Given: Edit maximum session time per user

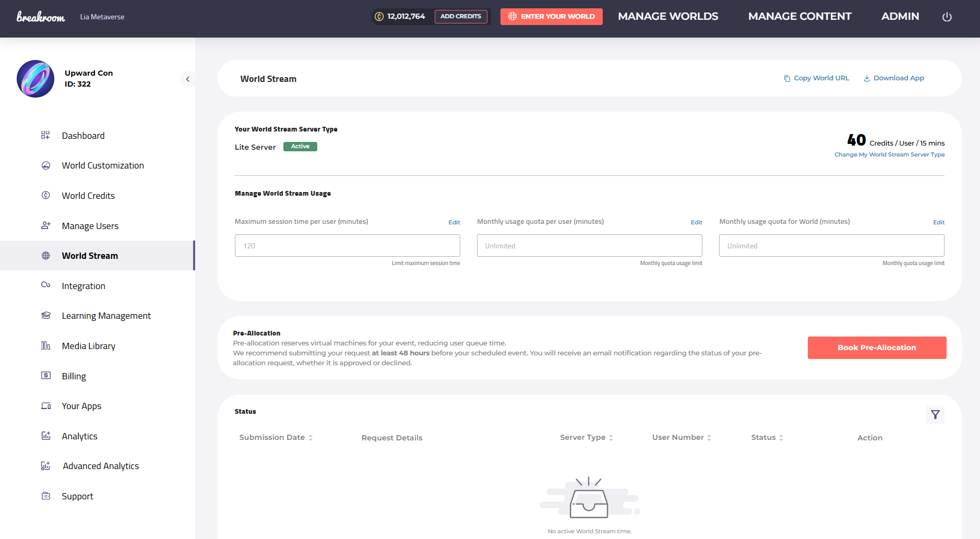Looking at the screenshot, I should pos(454,222).
